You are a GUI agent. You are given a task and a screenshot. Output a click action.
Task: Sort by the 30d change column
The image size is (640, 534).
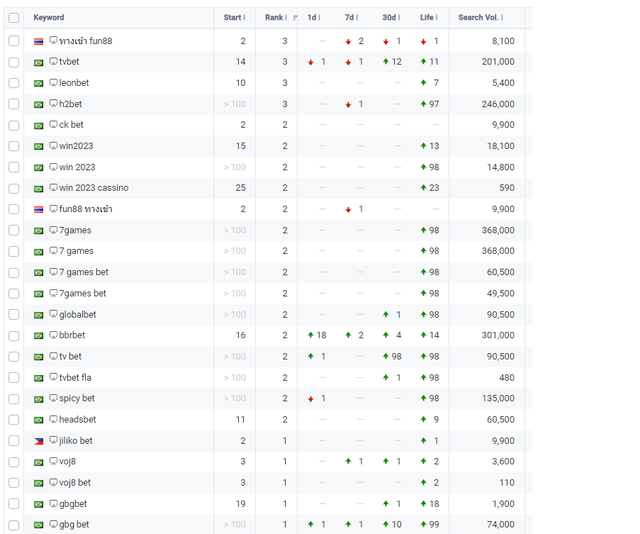[391, 18]
